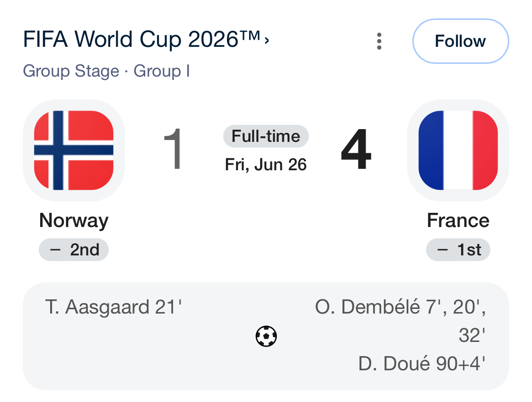Click Norway's 2nd place standing badge
Image resolution: width=532 pixels, height=402 pixels.
point(74,250)
